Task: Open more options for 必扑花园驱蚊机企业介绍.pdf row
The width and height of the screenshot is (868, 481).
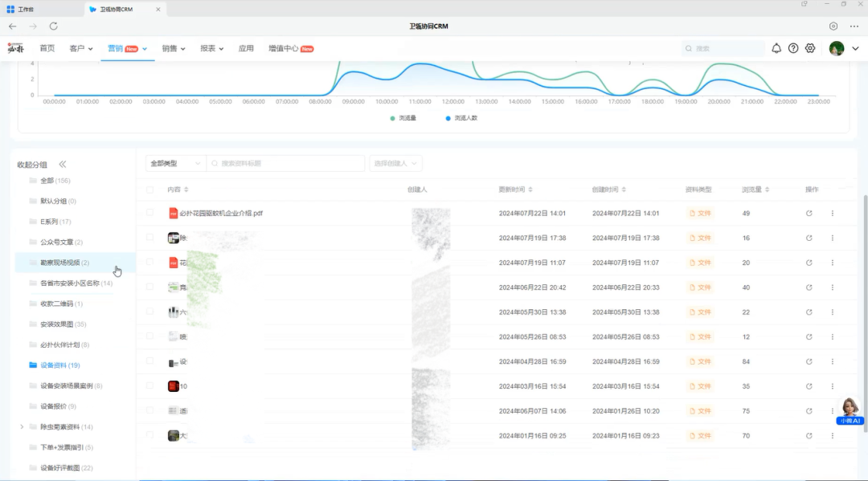Action: click(x=833, y=214)
